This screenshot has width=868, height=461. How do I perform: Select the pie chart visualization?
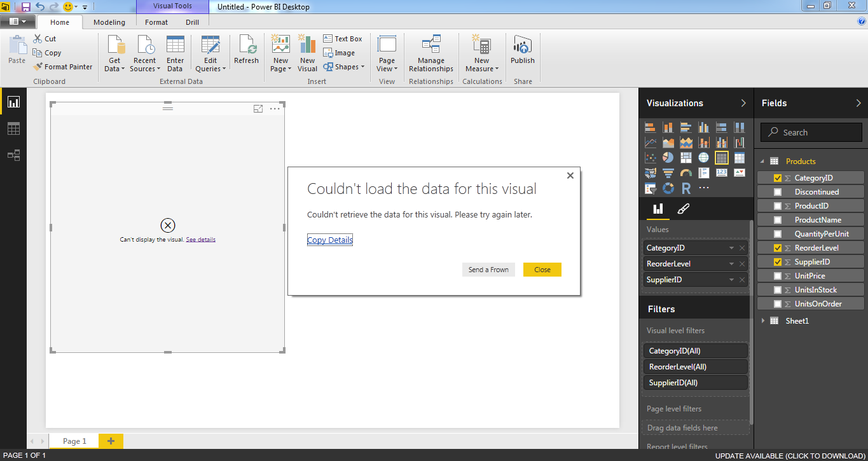pos(668,157)
